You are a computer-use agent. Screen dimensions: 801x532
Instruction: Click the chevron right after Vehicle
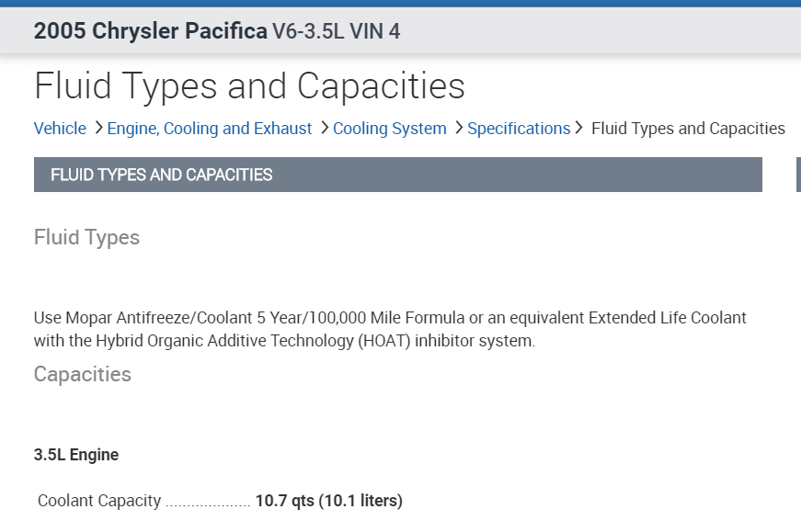(x=97, y=128)
